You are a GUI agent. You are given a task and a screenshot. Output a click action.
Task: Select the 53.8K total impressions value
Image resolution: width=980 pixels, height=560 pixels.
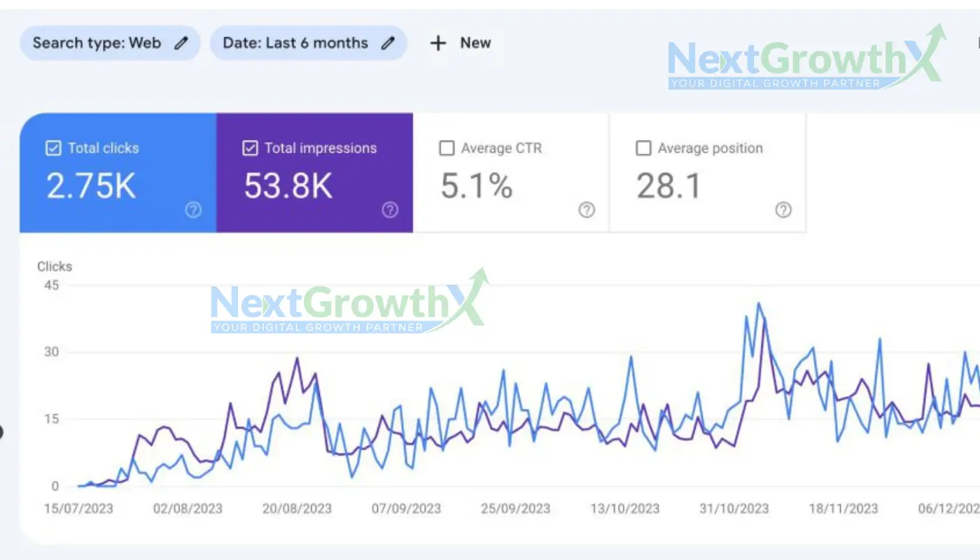click(288, 187)
